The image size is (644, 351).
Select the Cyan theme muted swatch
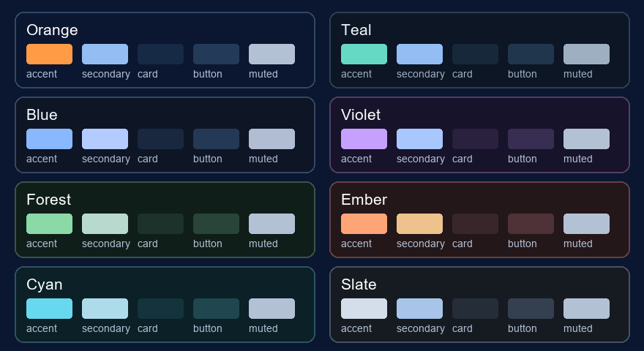(x=272, y=309)
